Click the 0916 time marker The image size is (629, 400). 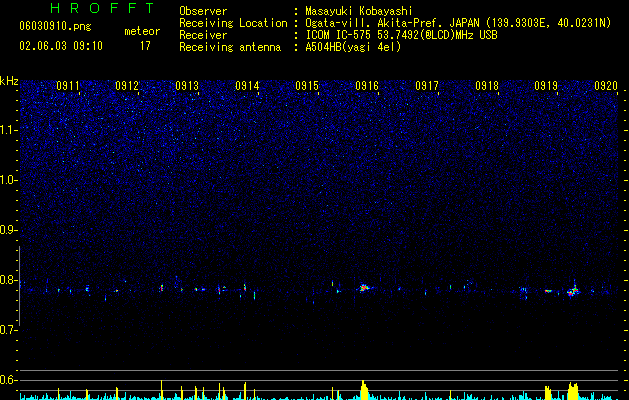[367, 86]
